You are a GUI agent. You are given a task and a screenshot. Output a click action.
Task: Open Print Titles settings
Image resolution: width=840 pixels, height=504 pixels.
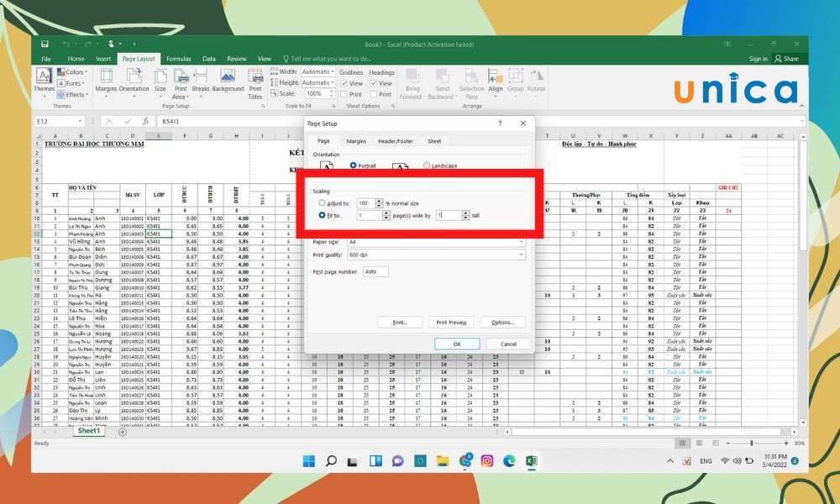click(255, 84)
